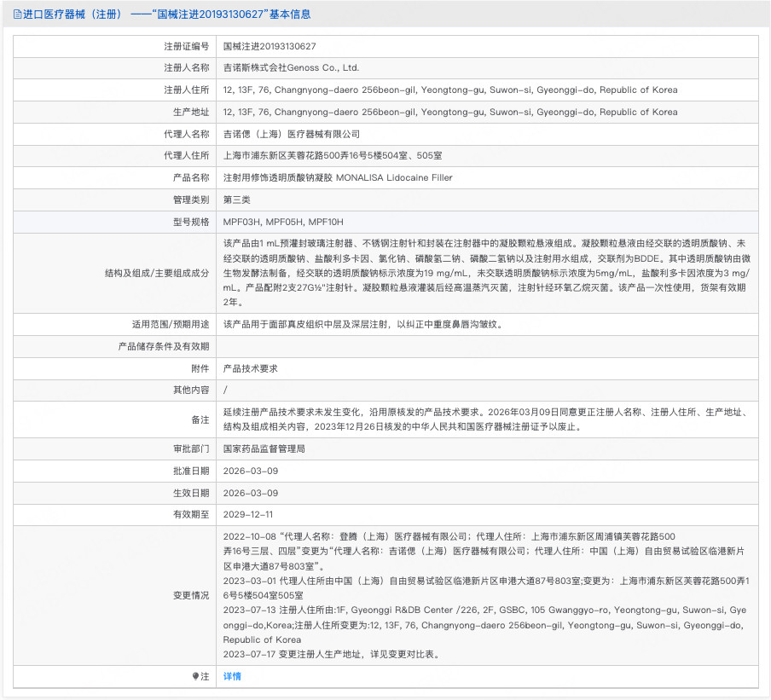The height and width of the screenshot is (700, 771).
Task: Click change entry dated 2023-07-13
Action: [484, 625]
